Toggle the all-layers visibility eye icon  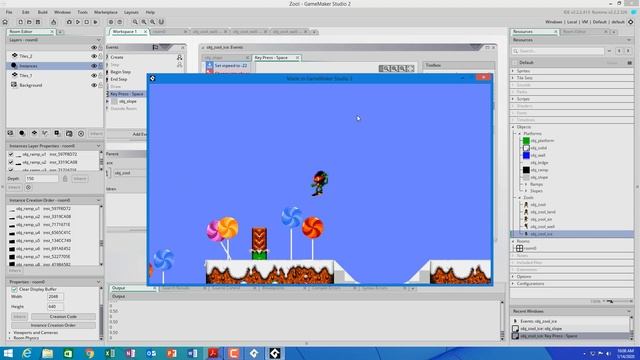(94, 48)
